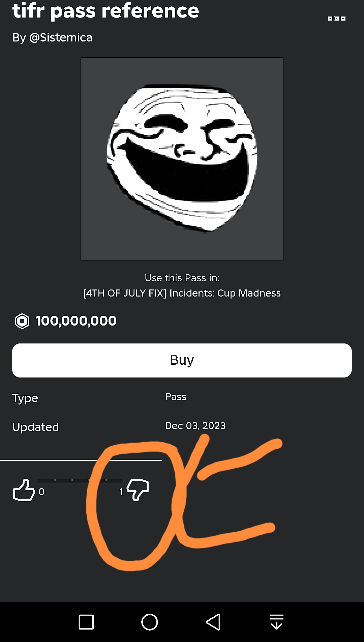Image resolution: width=364 pixels, height=642 pixels.
Task: Tap the "Dec 03, 2023" updated date
Action: coord(195,426)
